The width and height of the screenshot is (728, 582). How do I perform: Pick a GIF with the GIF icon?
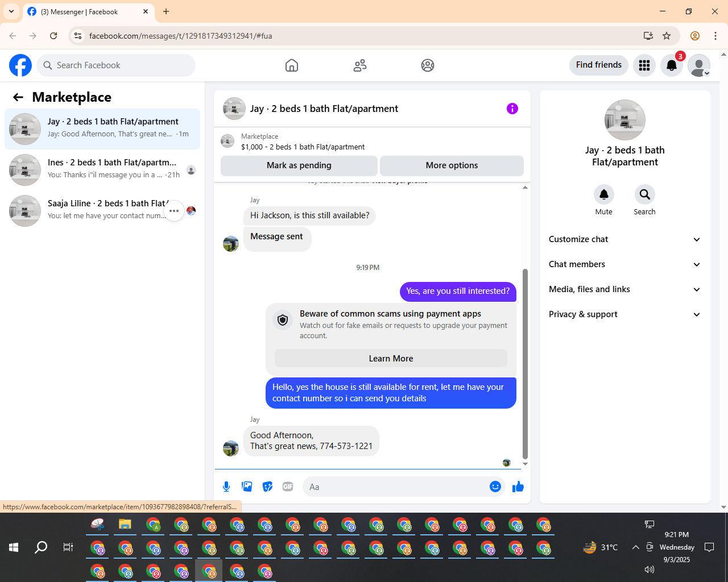click(x=288, y=487)
